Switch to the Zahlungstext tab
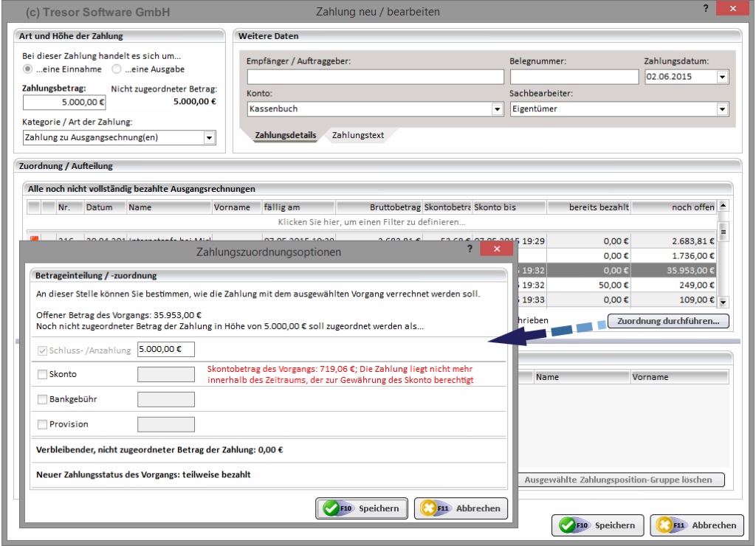Viewport: 756px width, 546px height. pyautogui.click(x=358, y=135)
